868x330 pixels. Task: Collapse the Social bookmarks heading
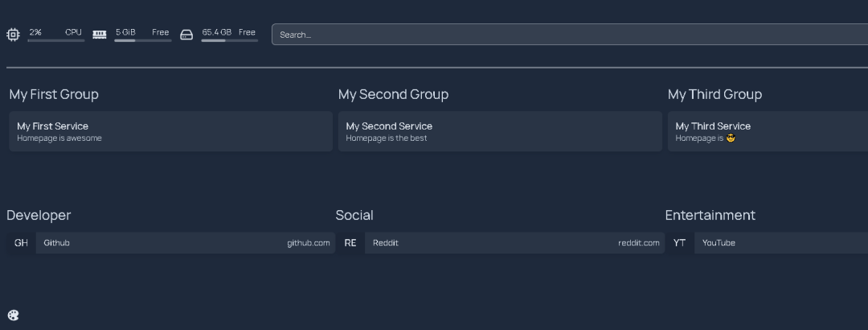354,215
